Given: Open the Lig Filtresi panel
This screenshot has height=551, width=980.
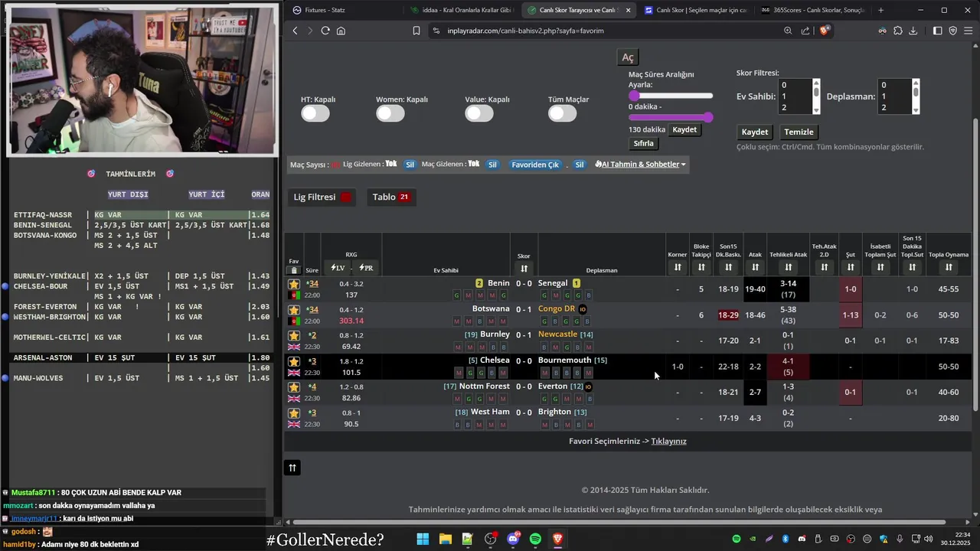Looking at the screenshot, I should point(322,197).
